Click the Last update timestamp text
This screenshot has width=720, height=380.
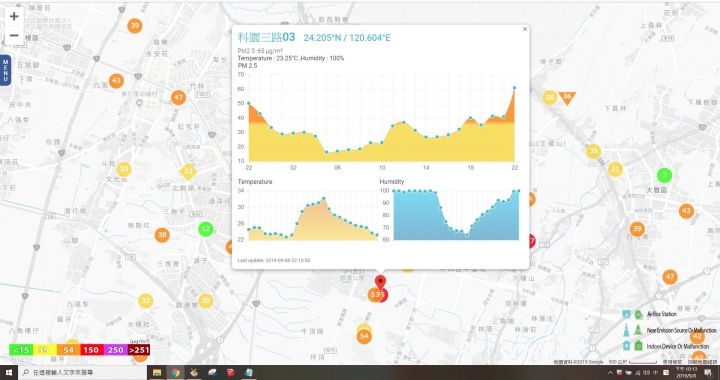274,260
